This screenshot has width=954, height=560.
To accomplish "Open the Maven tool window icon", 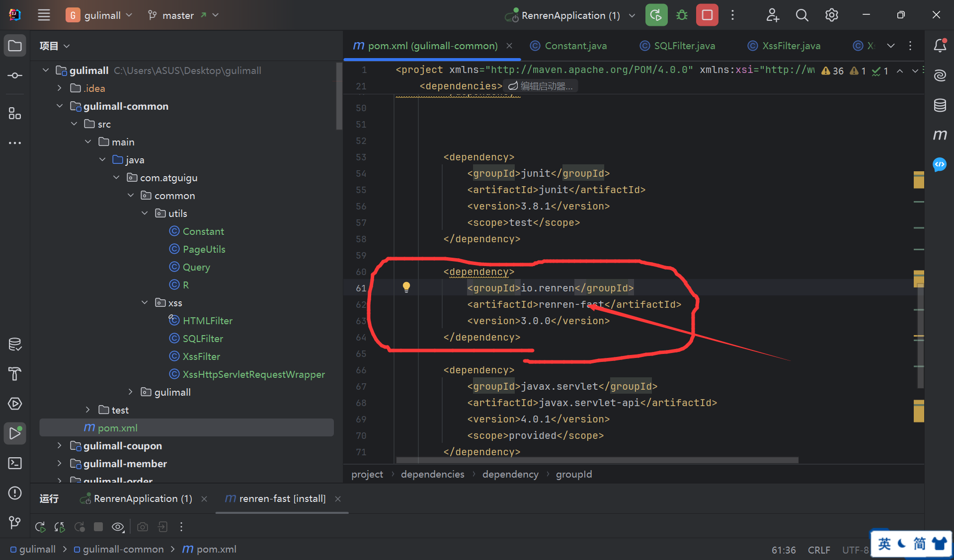I will pos(940,135).
